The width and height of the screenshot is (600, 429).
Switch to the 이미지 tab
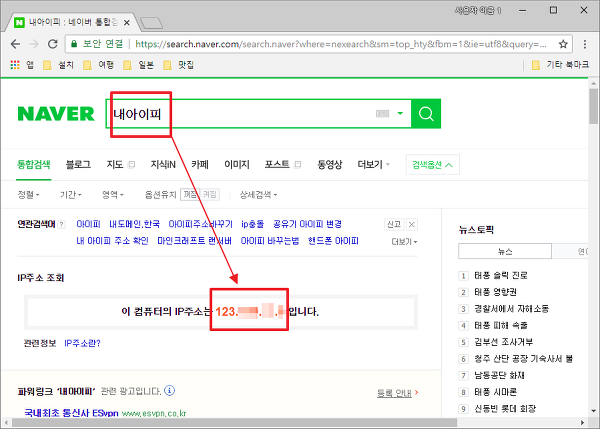(x=237, y=165)
